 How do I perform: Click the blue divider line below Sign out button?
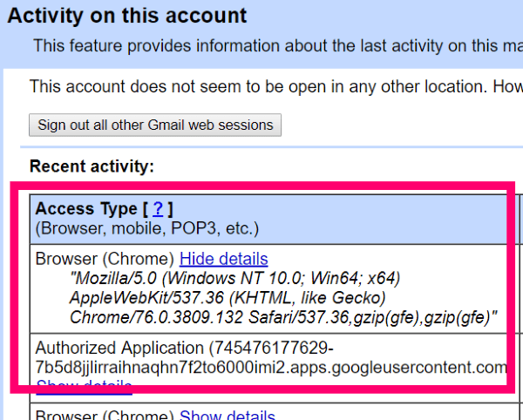coord(271,146)
